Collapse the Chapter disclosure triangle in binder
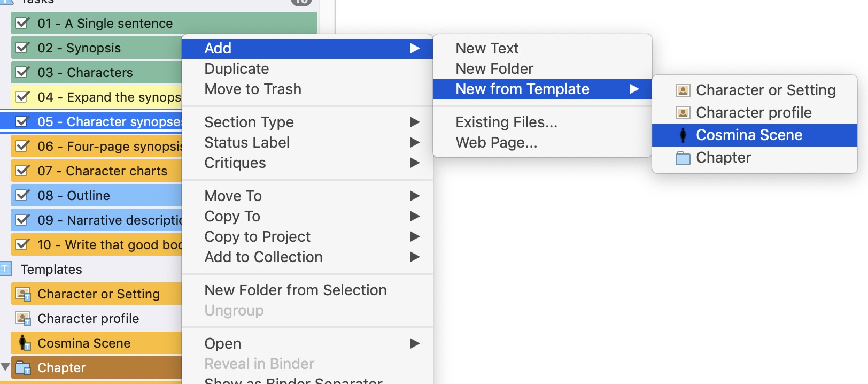868x384 pixels. coord(5,367)
